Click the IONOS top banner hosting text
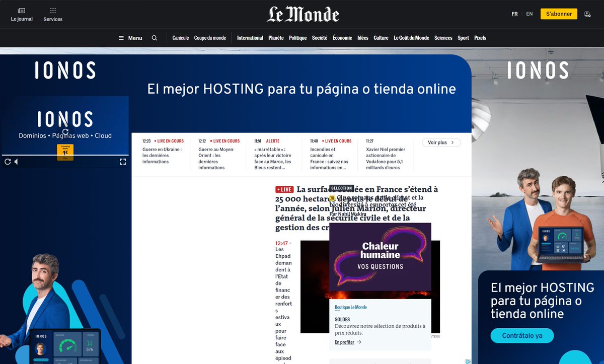This screenshot has height=364, width=604. point(301,90)
